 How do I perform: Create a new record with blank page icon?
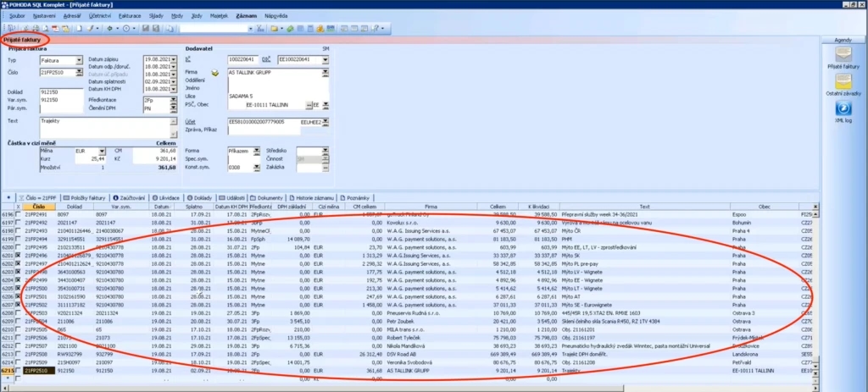pos(79,28)
